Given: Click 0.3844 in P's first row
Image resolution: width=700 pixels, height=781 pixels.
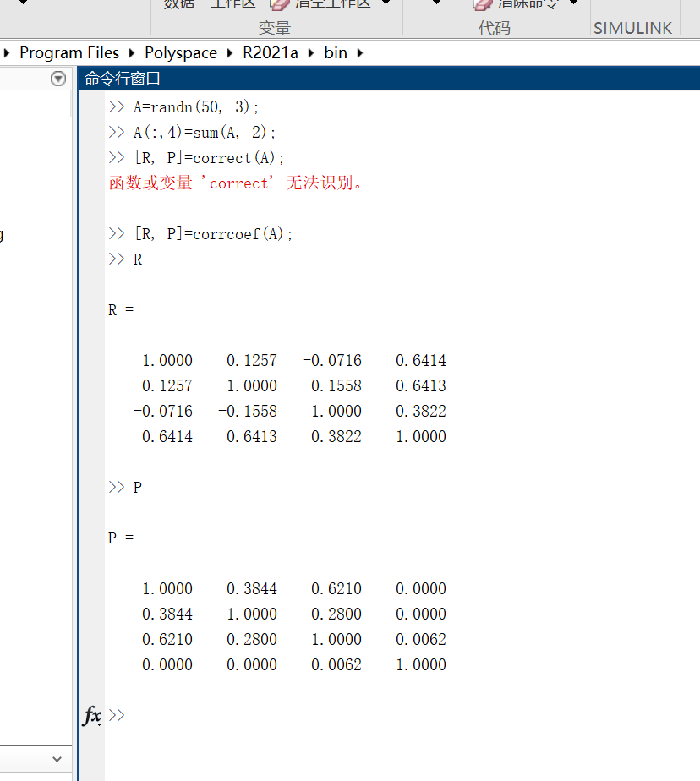Looking at the screenshot, I should point(252,589).
